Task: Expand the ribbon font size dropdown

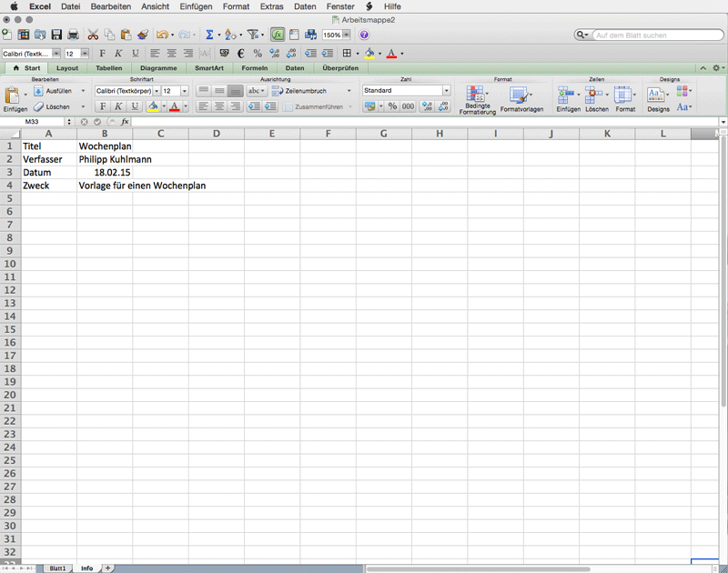Action: coord(185,91)
